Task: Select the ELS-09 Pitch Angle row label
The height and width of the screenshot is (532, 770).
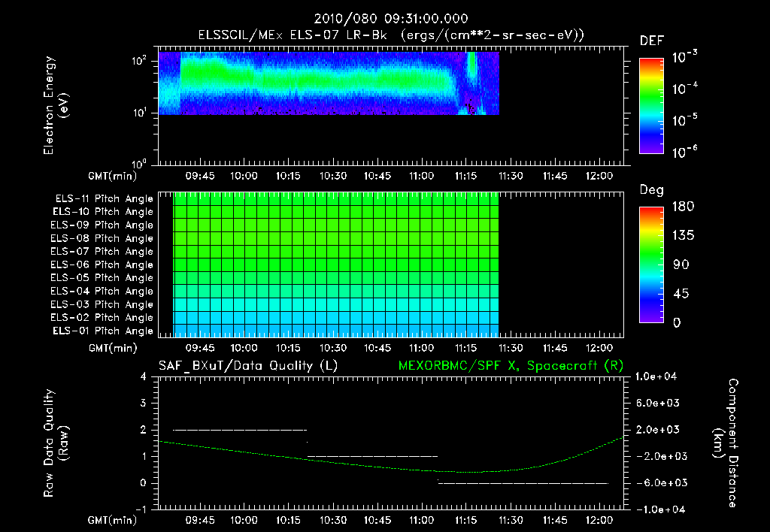Action: coord(102,225)
